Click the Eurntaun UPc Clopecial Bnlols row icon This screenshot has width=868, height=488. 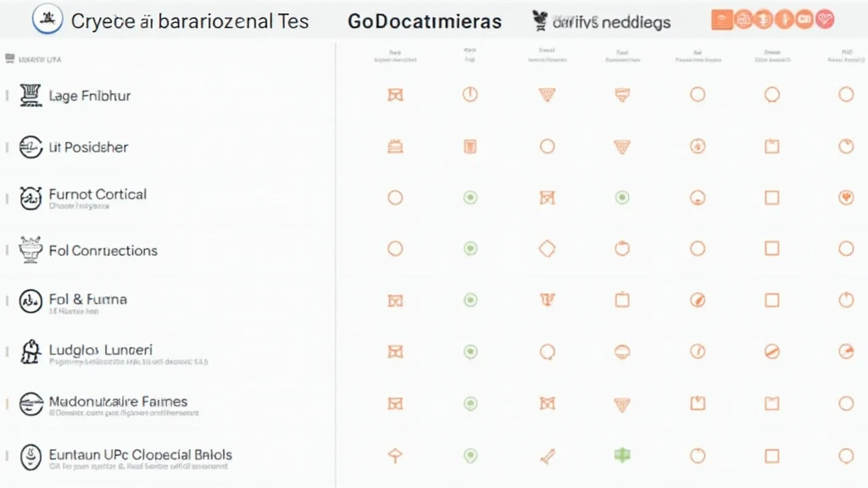pos(31,457)
